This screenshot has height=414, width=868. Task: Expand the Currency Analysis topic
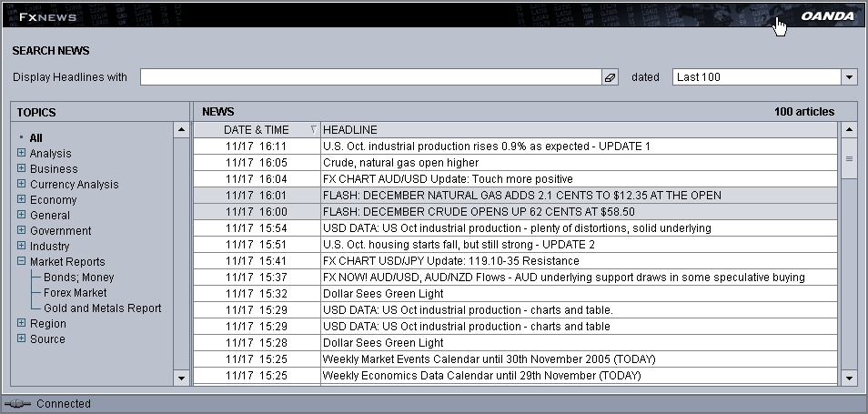21,185
